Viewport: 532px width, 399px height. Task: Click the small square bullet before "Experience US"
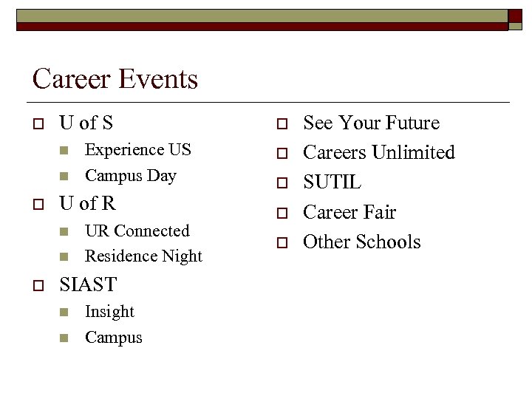click(x=64, y=150)
